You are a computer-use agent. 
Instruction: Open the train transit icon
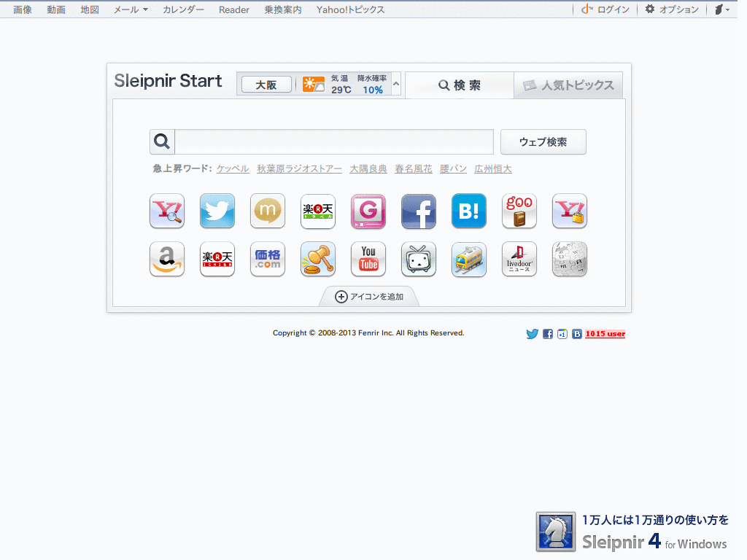pos(469,259)
